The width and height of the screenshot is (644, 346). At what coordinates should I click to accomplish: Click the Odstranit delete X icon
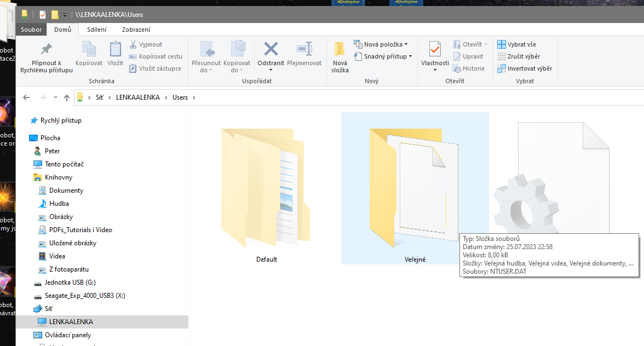coord(271,49)
